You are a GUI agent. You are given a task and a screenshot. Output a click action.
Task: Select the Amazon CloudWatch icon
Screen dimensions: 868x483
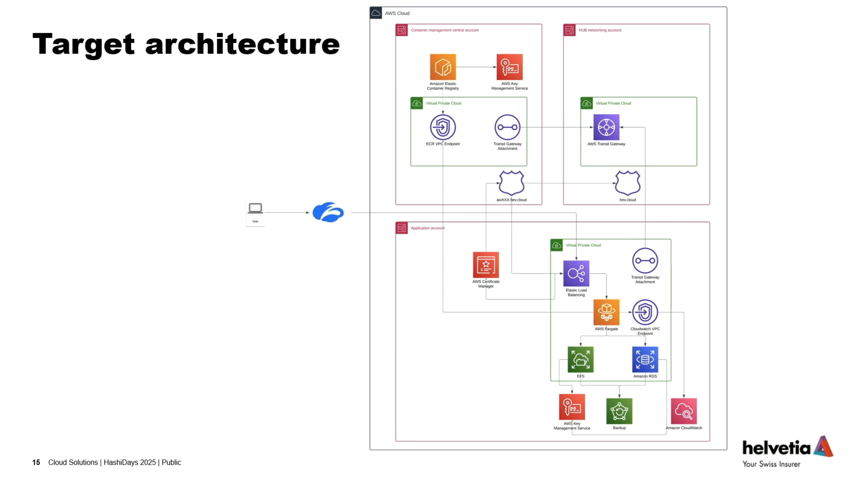[x=684, y=411]
